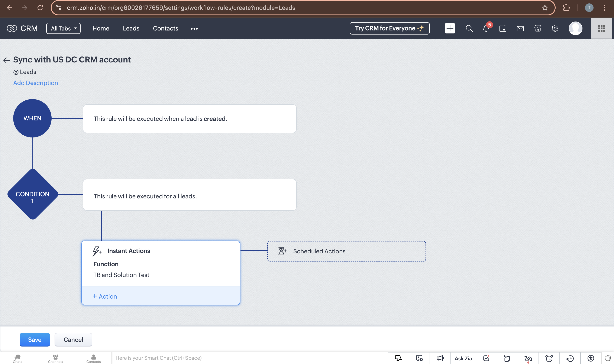Click the Smart Chat input field

245,358
